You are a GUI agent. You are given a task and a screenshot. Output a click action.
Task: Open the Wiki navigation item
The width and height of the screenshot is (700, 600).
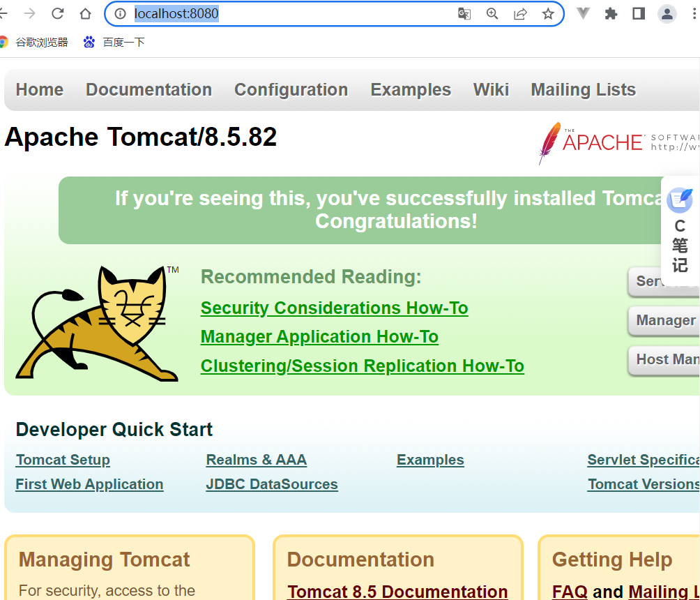click(x=491, y=90)
